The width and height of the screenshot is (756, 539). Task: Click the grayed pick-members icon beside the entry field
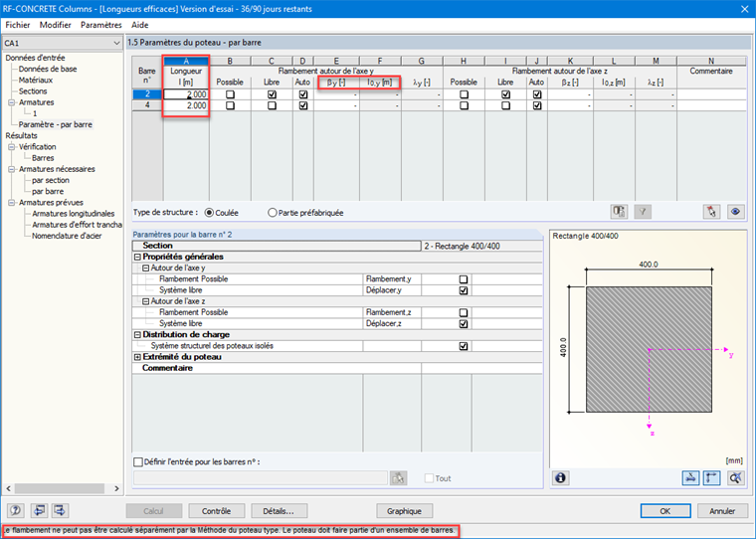tap(398, 477)
